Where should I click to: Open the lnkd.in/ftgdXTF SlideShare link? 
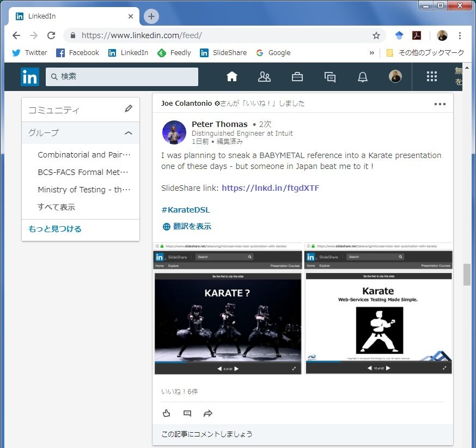(x=270, y=188)
